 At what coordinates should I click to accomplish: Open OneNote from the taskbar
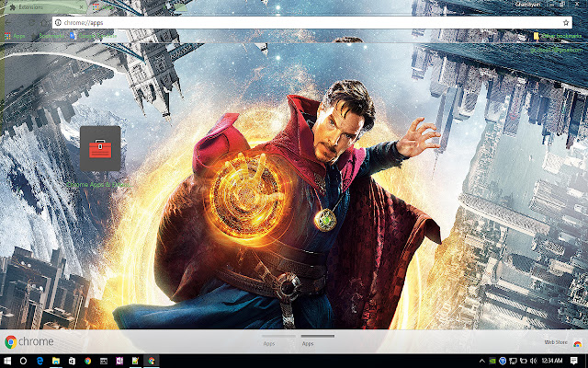click(x=119, y=361)
